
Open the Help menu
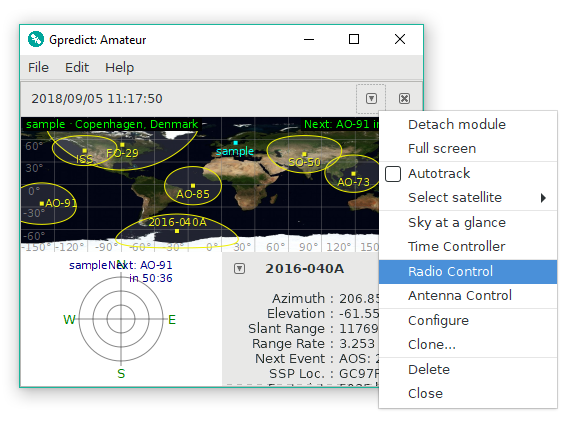[119, 68]
